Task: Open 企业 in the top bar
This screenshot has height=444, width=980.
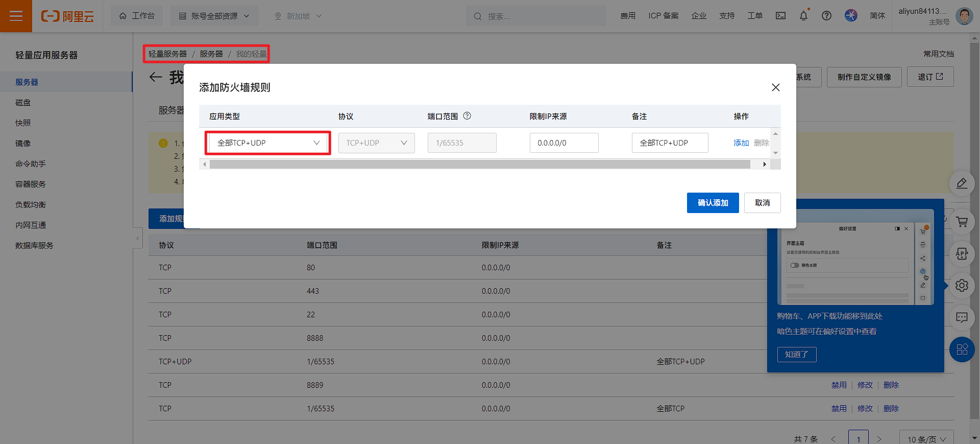Action: point(699,16)
